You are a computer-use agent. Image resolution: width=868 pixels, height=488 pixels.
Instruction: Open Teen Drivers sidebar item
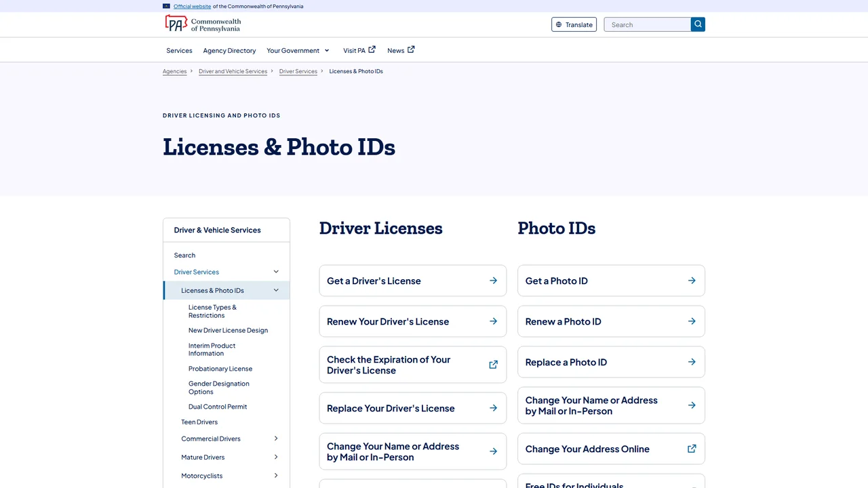(199, 422)
